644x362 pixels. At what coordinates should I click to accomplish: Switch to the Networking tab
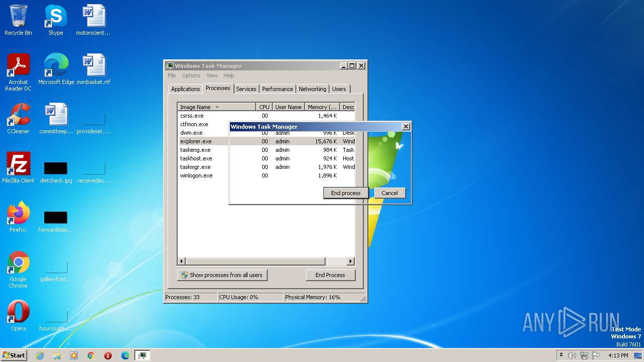(312, 89)
